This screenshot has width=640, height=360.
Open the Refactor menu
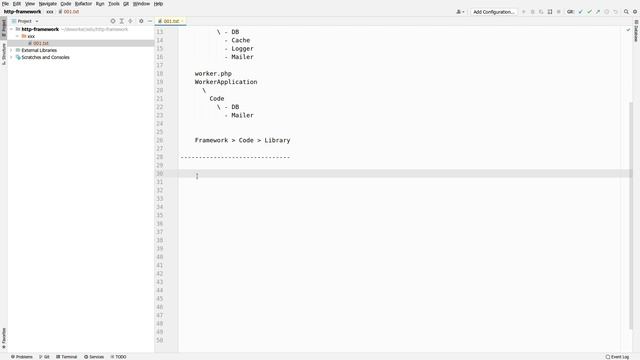83,4
